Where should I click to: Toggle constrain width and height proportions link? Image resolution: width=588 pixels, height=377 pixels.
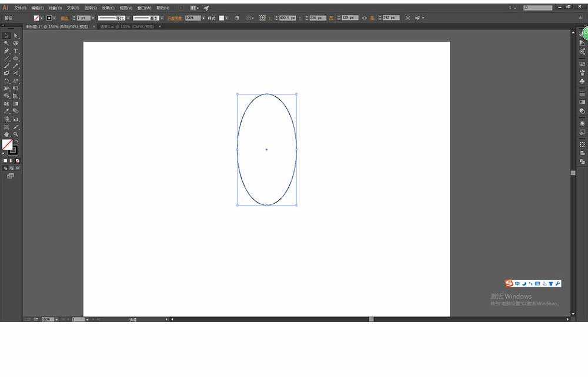[x=364, y=18]
